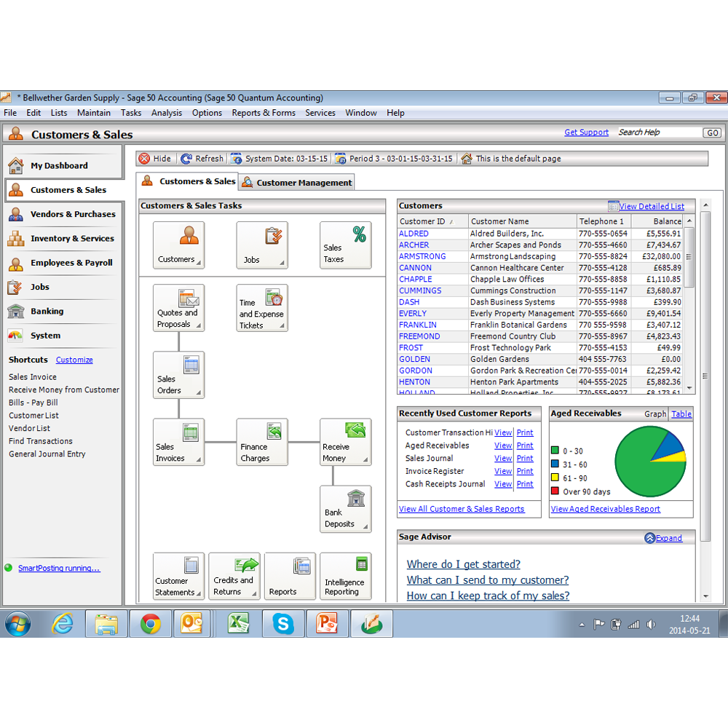This screenshot has height=728, width=728.
Task: Open the Tasks menu
Action: [131, 113]
